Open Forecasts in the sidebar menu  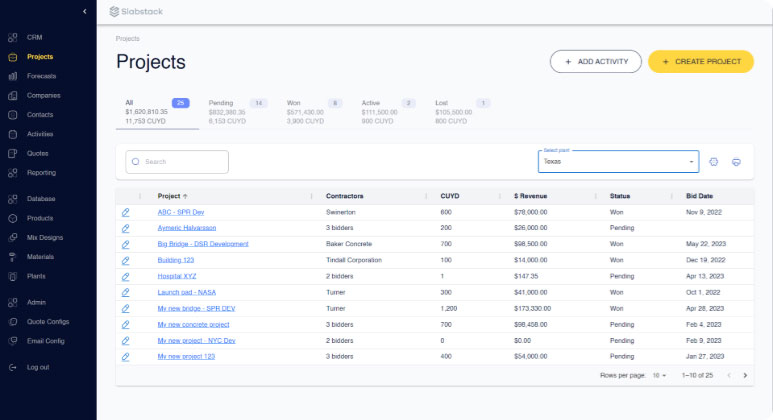click(41, 76)
